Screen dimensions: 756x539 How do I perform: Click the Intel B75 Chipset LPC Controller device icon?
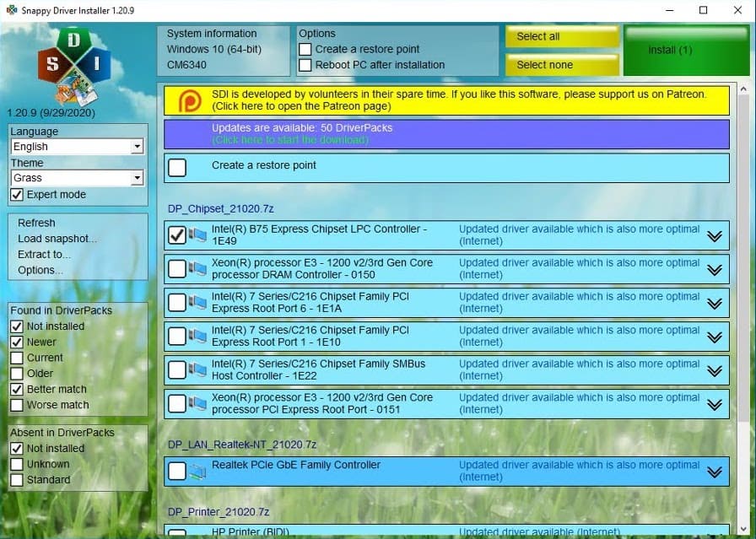click(197, 235)
